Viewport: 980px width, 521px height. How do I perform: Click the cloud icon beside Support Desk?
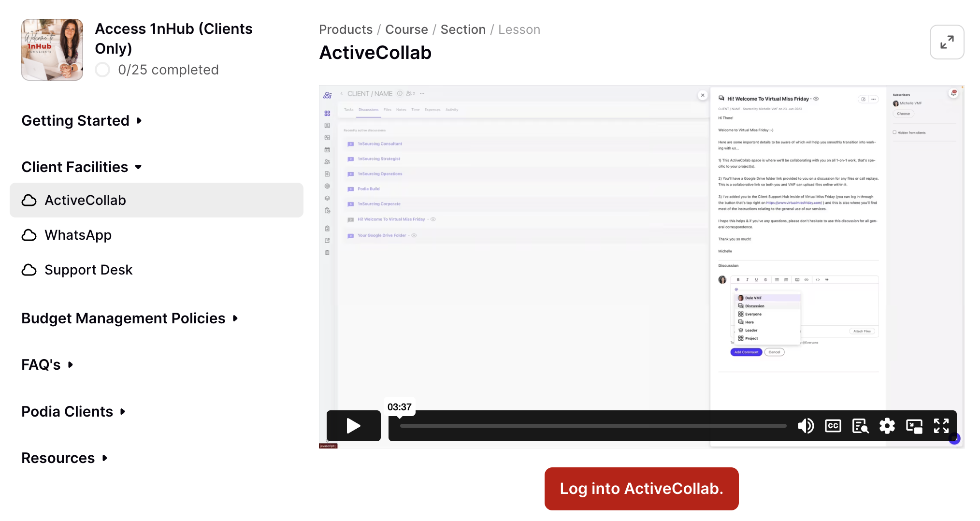coord(29,270)
